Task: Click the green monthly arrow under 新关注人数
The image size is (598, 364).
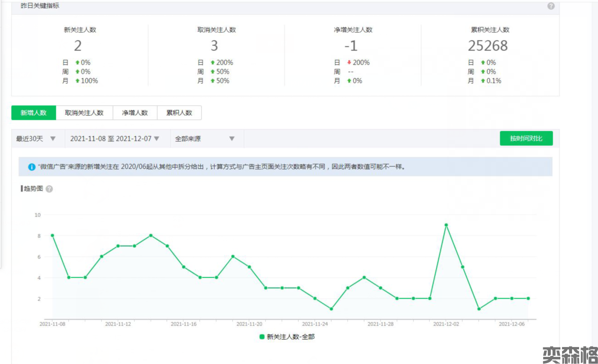Action: (78, 81)
